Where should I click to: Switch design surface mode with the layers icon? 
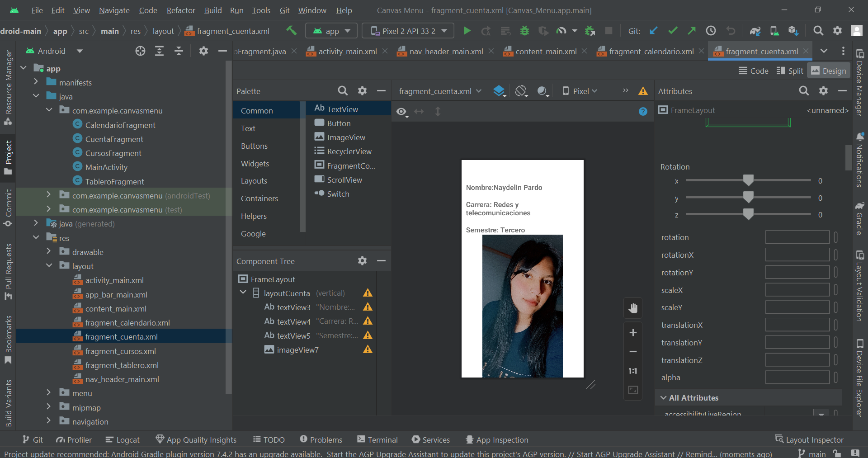click(499, 90)
